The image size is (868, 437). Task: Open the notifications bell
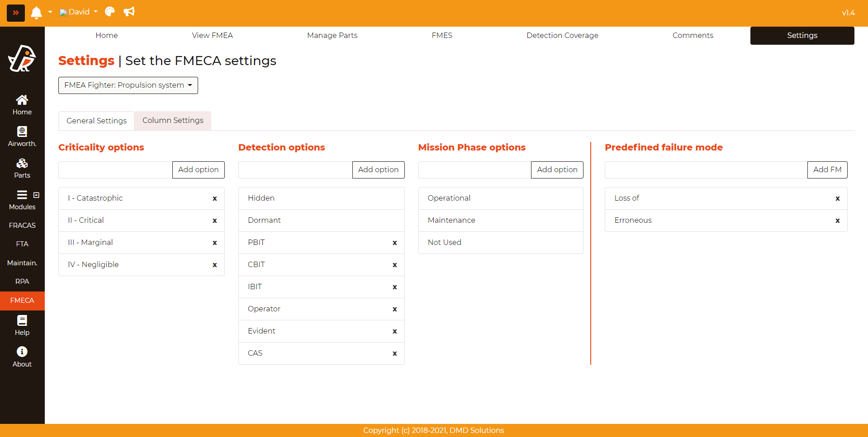point(36,12)
